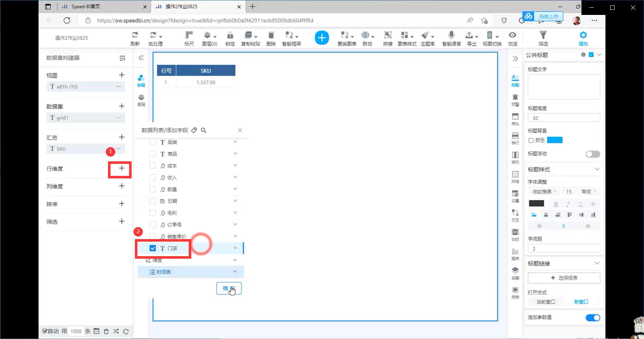Check the 日期 field checkbox
Viewport: 644px width, 339px height.
153,201
